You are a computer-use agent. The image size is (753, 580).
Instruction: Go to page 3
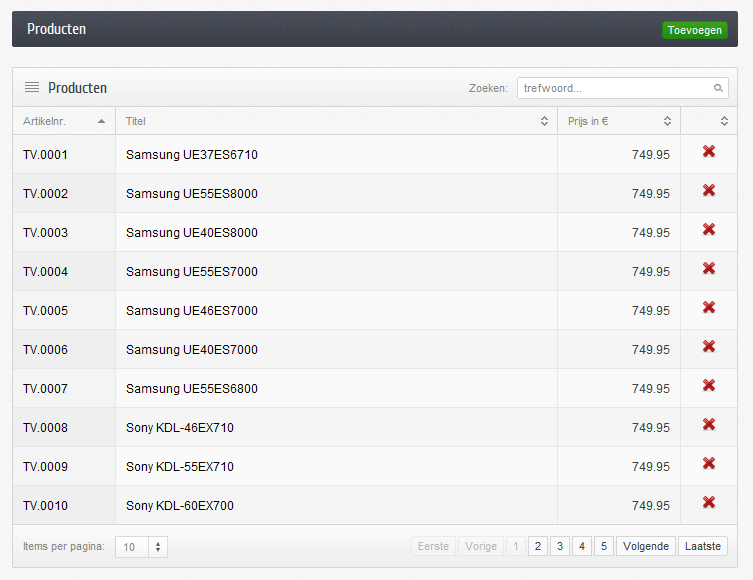pyautogui.click(x=560, y=546)
